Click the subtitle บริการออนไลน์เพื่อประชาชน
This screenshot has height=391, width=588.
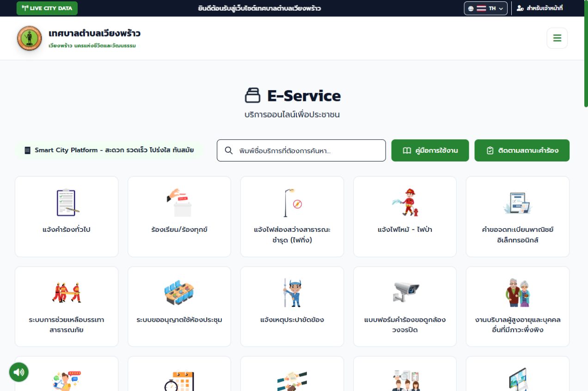point(292,114)
